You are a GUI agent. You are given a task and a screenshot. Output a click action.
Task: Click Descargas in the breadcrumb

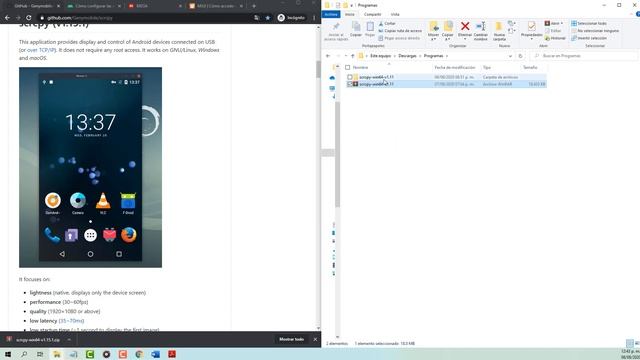click(x=407, y=56)
